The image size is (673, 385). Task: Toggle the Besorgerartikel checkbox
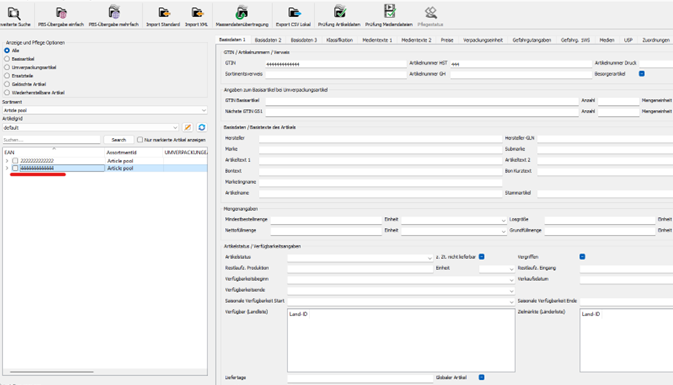click(642, 74)
